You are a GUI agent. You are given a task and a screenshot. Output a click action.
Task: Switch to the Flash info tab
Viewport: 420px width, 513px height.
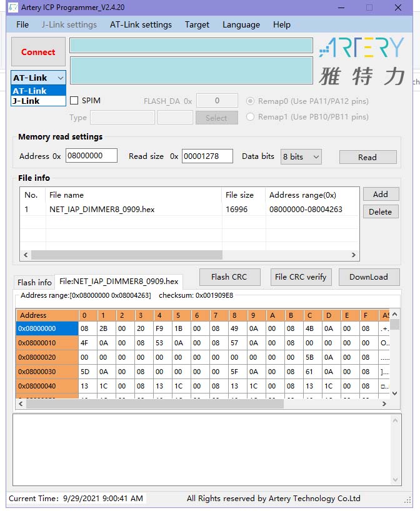pos(34,283)
